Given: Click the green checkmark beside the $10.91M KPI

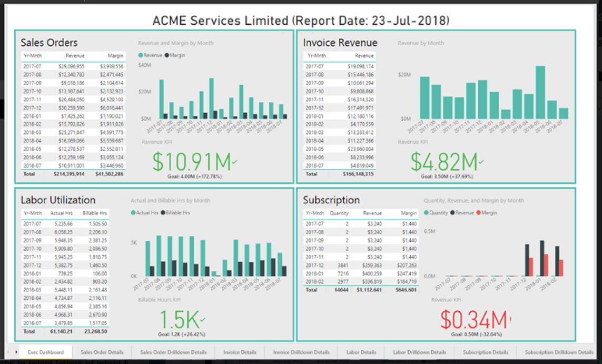Looking at the screenshot, I should pos(234,162).
